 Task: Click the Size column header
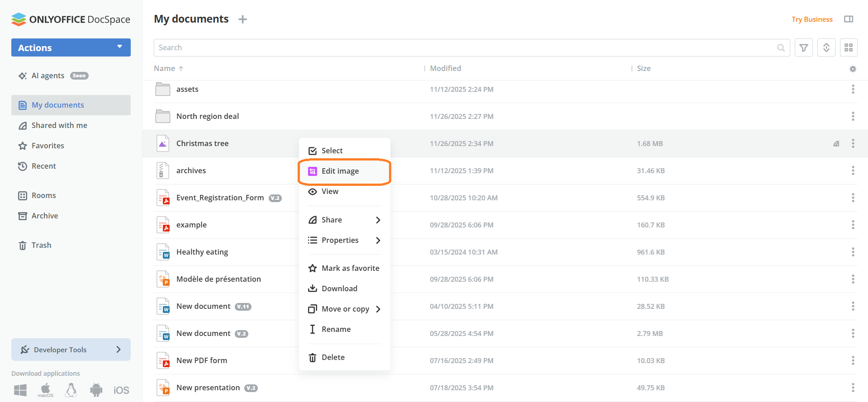point(644,68)
